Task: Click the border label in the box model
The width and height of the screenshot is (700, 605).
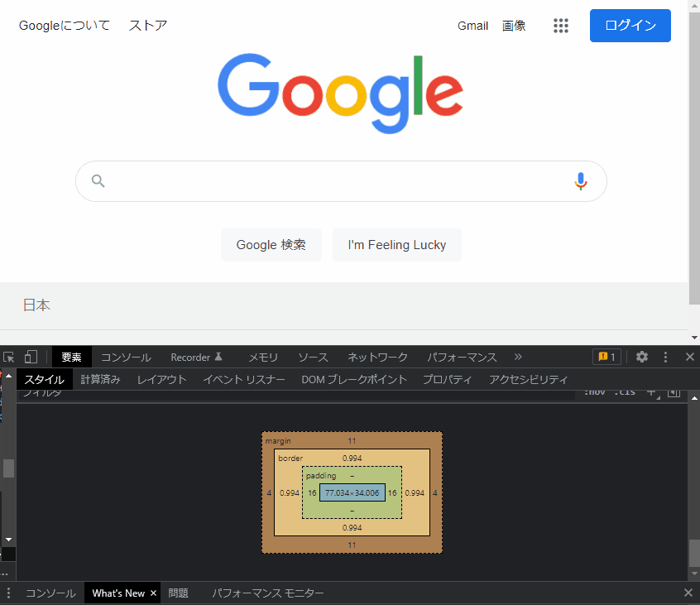Action: (x=290, y=459)
